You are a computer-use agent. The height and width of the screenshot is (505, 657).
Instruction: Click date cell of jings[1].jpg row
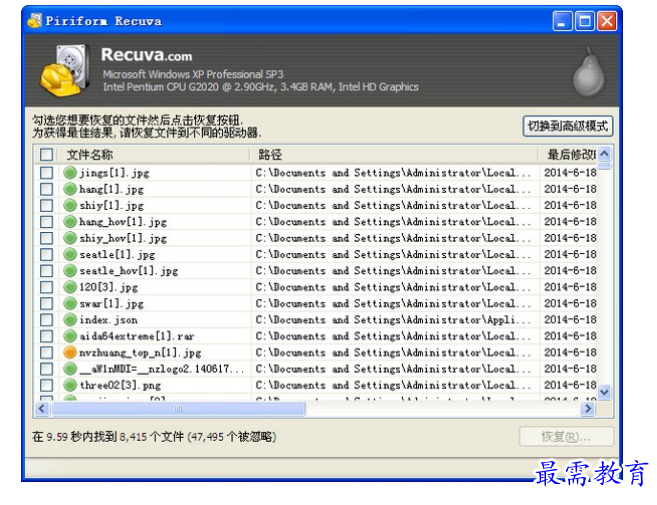click(570, 173)
